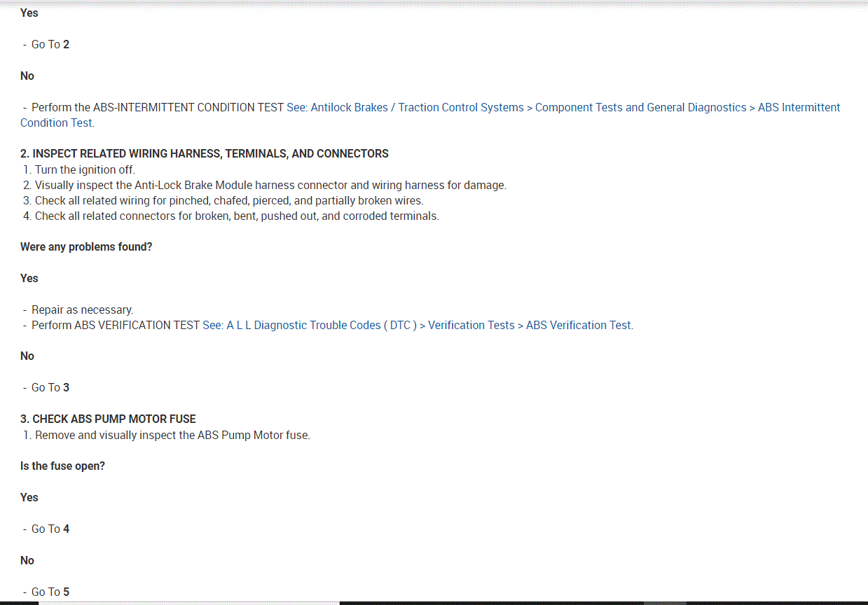The image size is (868, 605).
Task: Click the 'No' above 'Go To 3'
Action: click(27, 356)
